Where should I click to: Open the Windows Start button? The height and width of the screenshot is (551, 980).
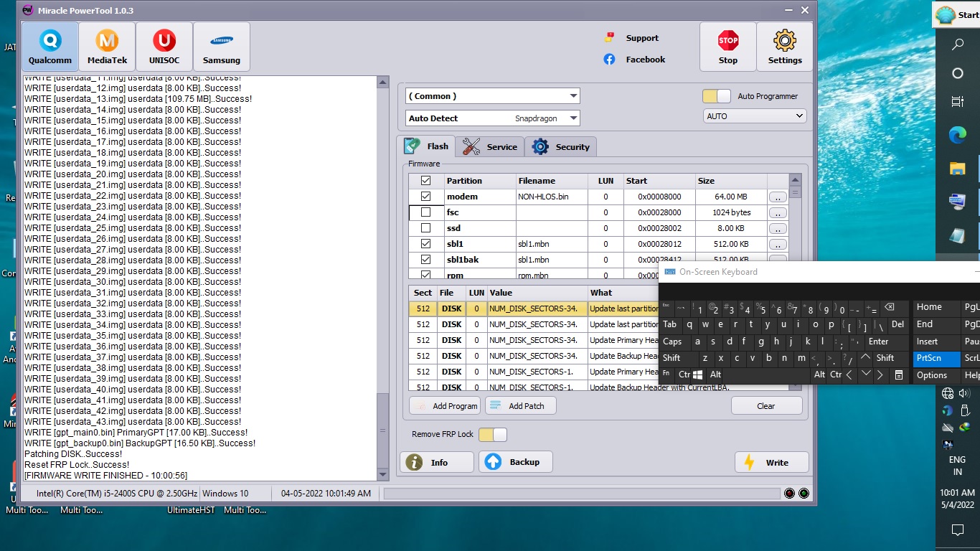(x=958, y=15)
